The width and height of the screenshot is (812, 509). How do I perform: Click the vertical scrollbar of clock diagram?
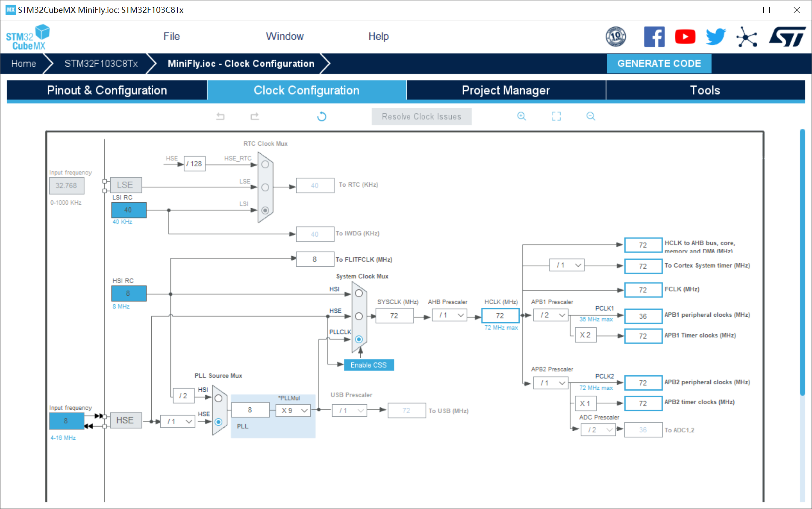(802, 263)
